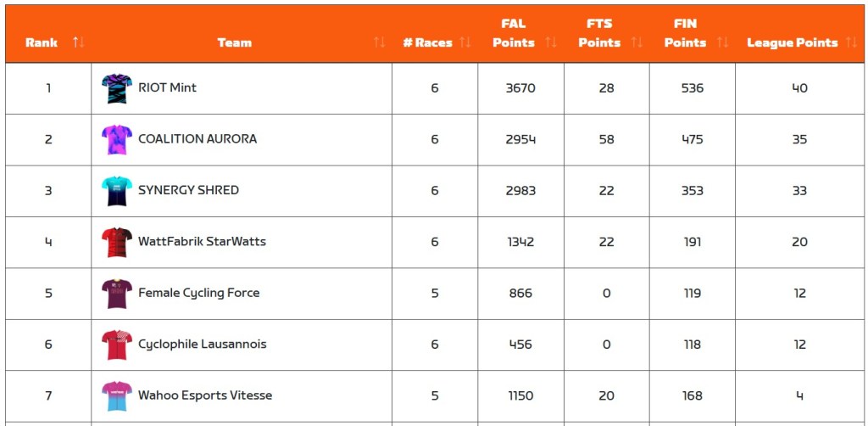Open the RIOT Mint team name
This screenshot has width=868, height=426.
(x=167, y=87)
